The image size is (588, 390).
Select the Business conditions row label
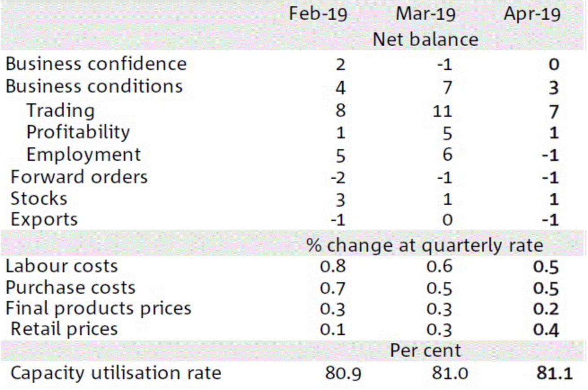[x=94, y=86]
